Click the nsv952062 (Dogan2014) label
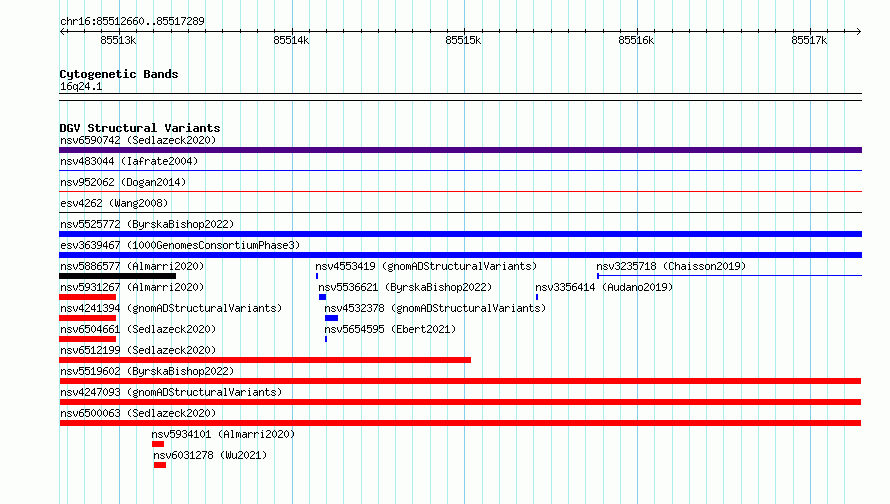The width and height of the screenshot is (890, 504). [123, 182]
